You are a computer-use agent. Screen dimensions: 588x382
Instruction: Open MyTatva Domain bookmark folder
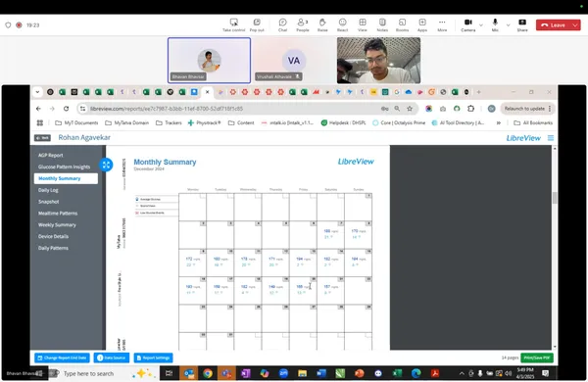[126, 122]
